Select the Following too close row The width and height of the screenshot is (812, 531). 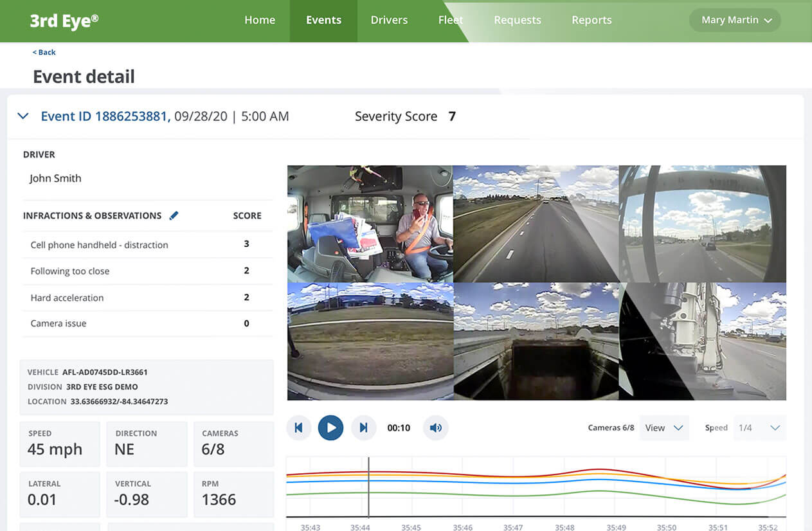(147, 271)
